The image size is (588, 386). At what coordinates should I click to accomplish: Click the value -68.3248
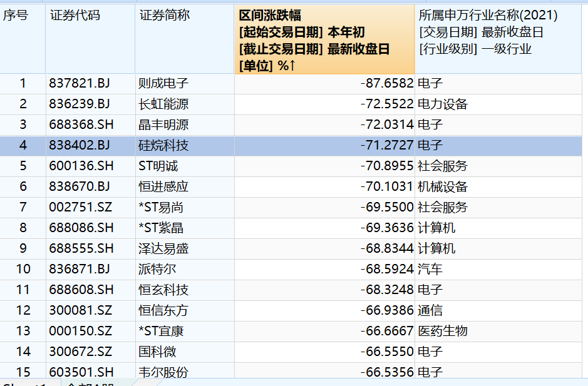387,289
